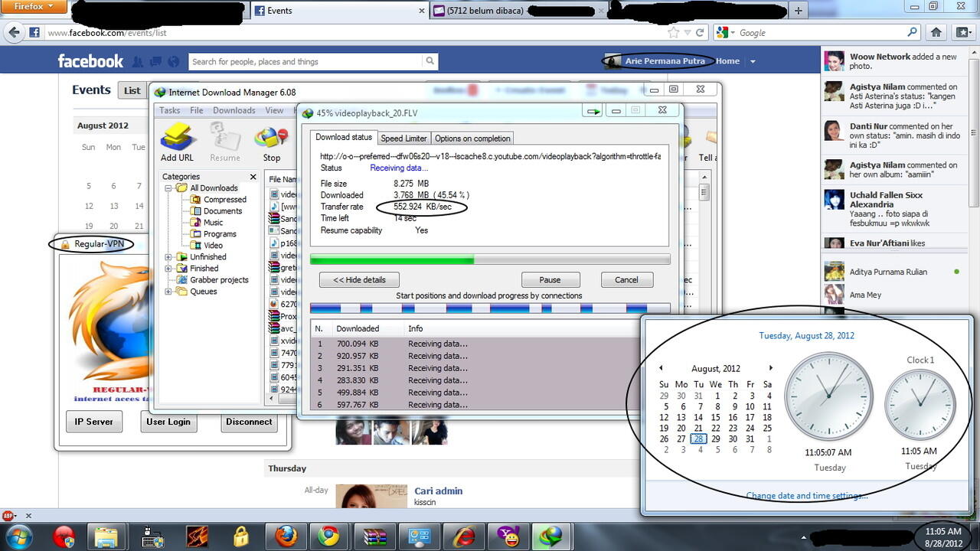
Task: Click the greyed Resume icon in IDM
Action: coord(225,137)
